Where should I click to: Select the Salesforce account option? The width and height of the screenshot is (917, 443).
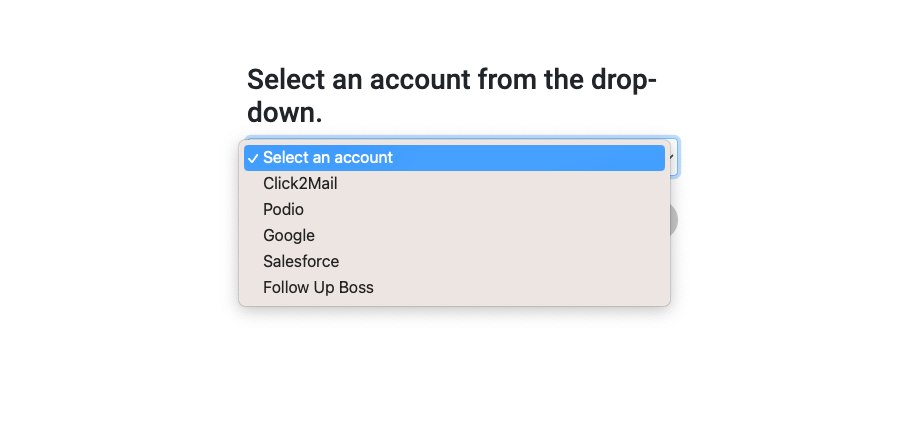tap(301, 262)
